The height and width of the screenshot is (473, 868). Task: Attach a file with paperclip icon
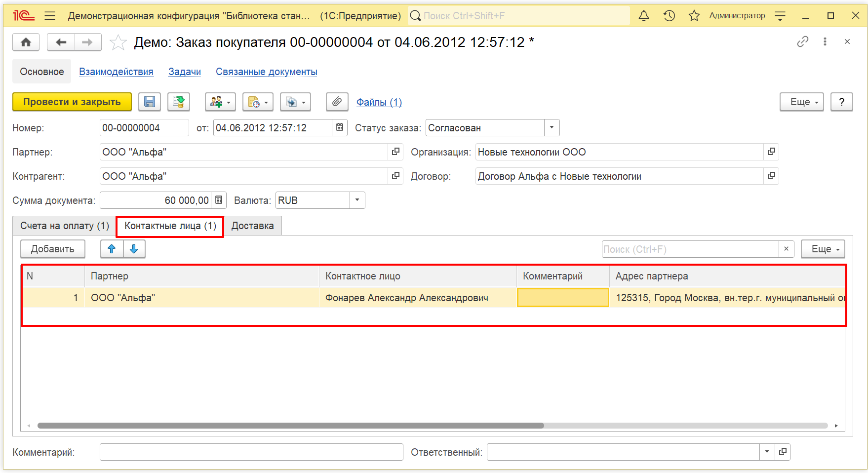(x=337, y=102)
